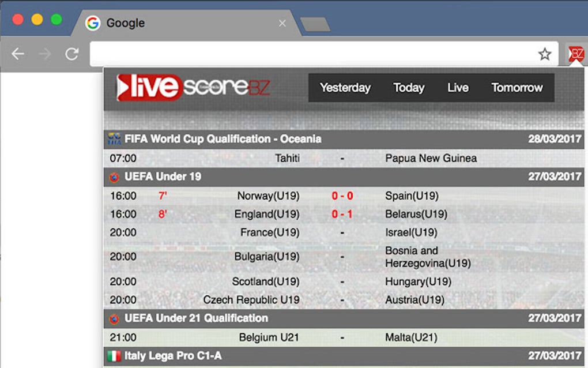The image size is (588, 368).
Task: Click the bookmark star icon
Action: pyautogui.click(x=544, y=53)
